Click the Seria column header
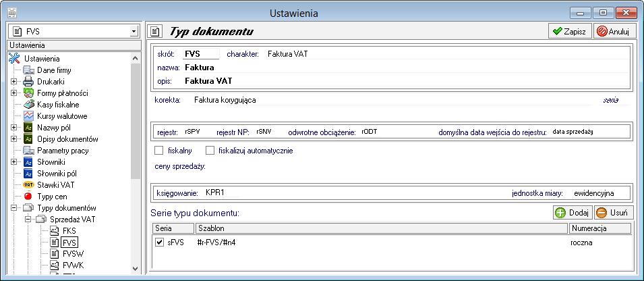The width and height of the screenshot is (644, 281). pos(173,228)
